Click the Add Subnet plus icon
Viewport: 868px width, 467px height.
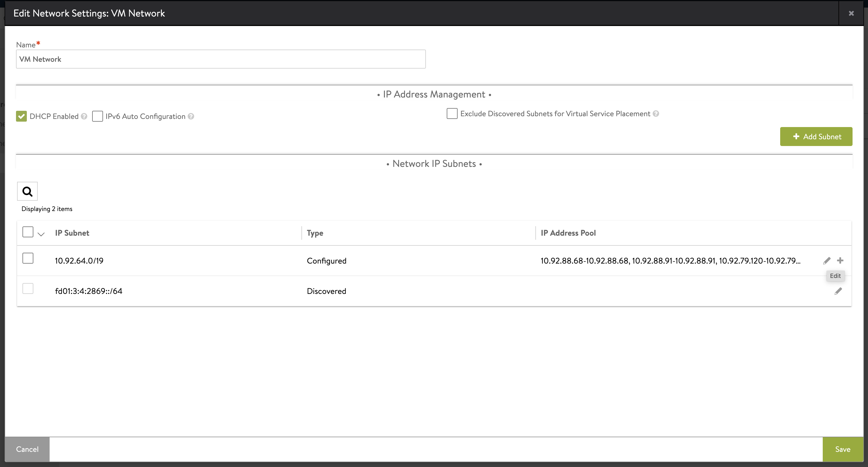[796, 136]
